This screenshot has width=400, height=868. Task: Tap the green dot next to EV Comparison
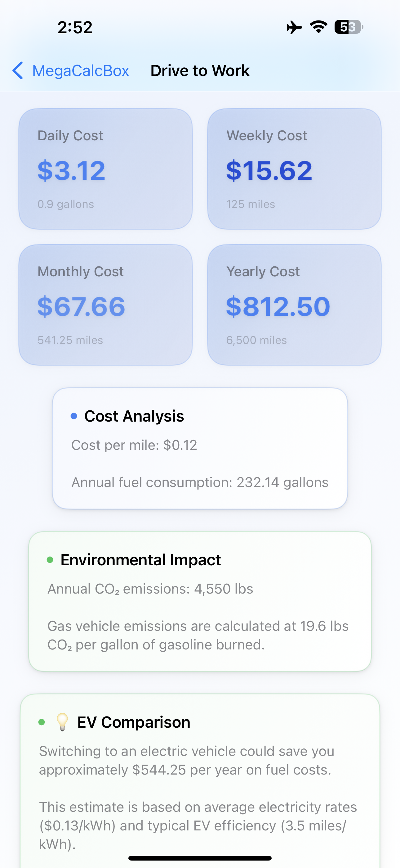click(x=42, y=722)
